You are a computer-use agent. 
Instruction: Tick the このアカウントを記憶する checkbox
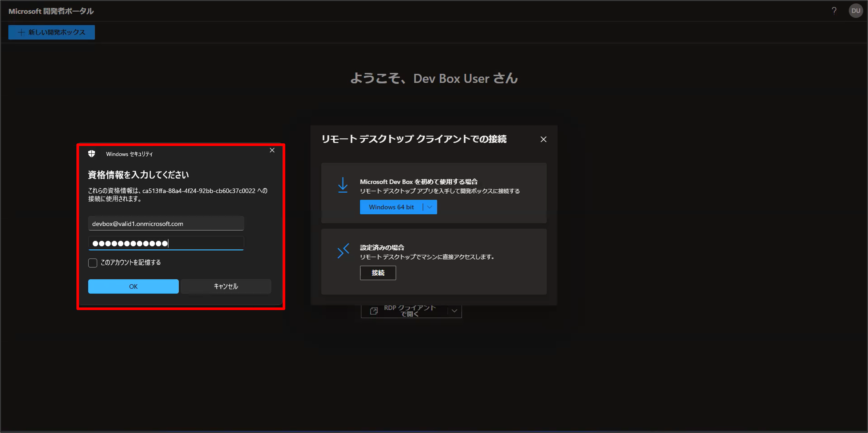pos(93,263)
